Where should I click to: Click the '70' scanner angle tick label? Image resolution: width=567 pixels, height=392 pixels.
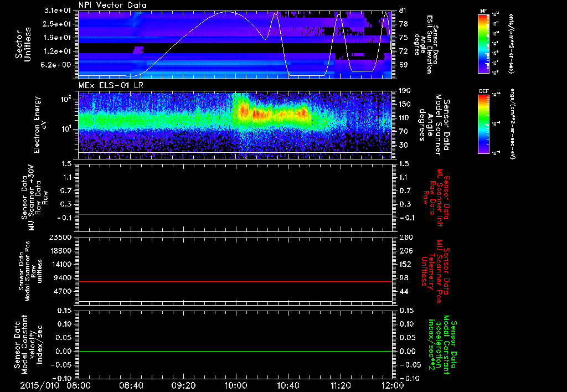point(403,131)
